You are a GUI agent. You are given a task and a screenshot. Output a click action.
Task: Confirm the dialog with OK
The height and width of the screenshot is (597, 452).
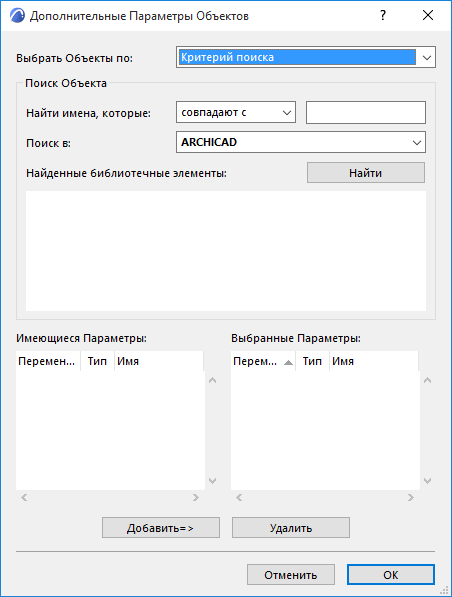coord(391,575)
